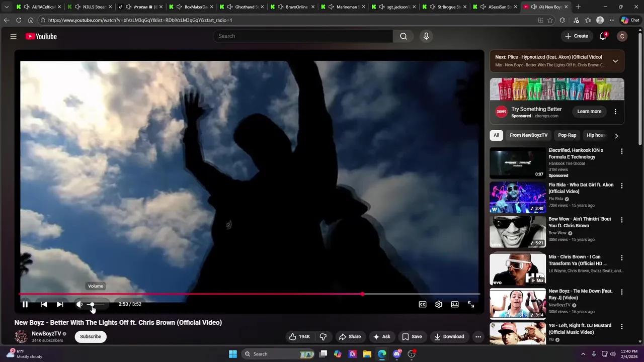
Task: Enter full screen mode
Action: [x=471, y=304]
